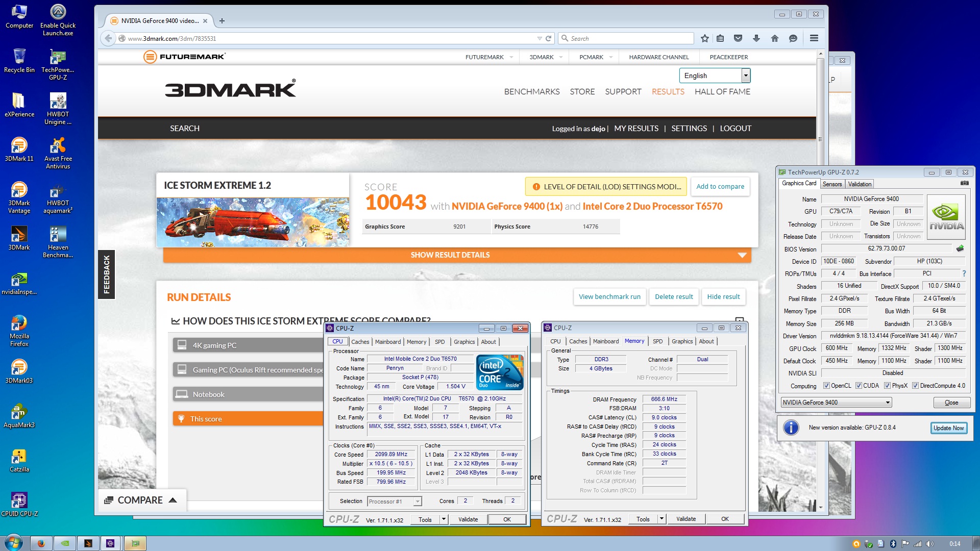Open new Firefox tab plus button
This screenshot has width=980, height=551.
coord(222,21)
